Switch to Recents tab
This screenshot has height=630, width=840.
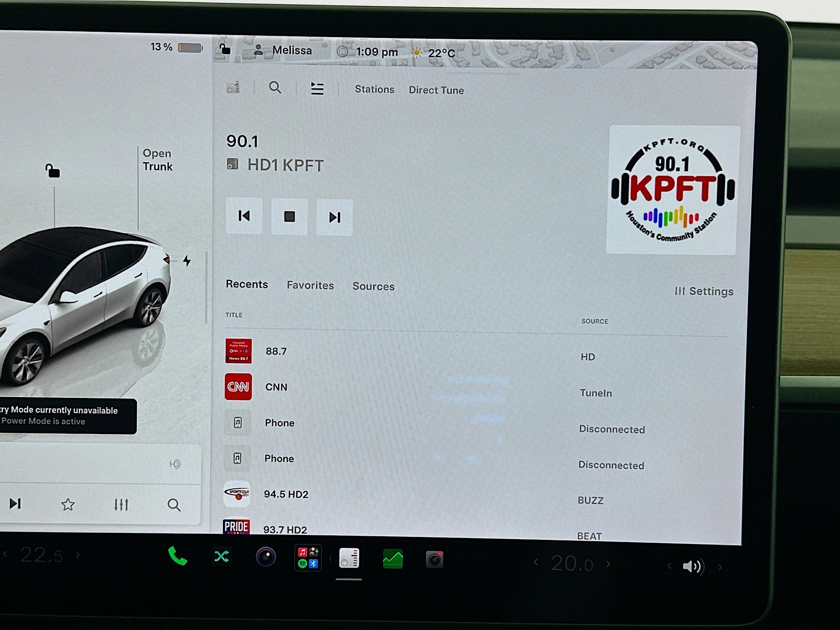coord(247,284)
